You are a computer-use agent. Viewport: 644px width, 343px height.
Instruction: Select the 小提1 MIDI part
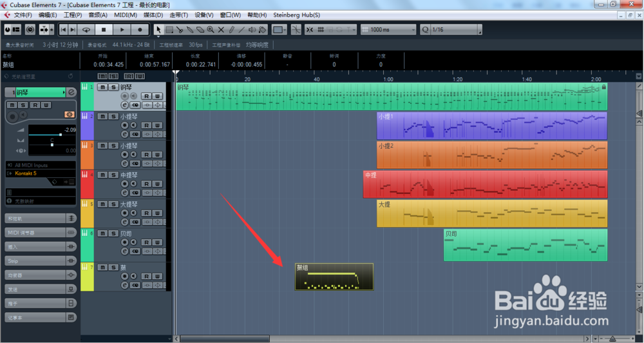(x=491, y=126)
